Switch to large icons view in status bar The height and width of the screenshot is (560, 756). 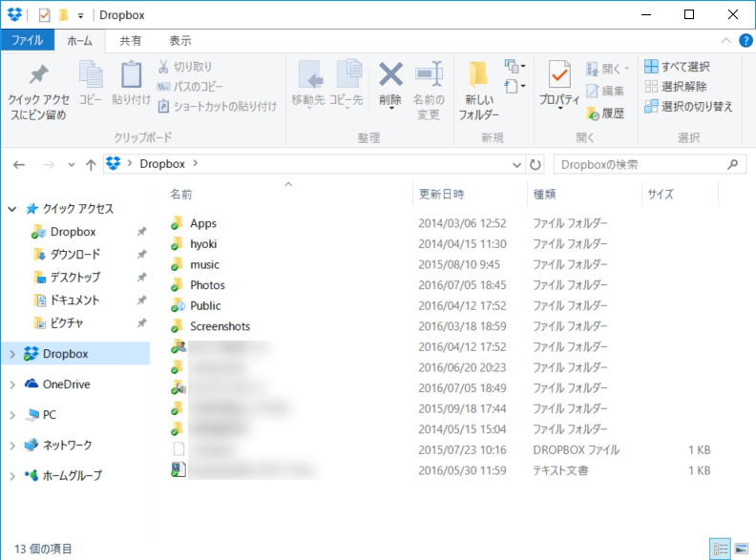click(741, 549)
